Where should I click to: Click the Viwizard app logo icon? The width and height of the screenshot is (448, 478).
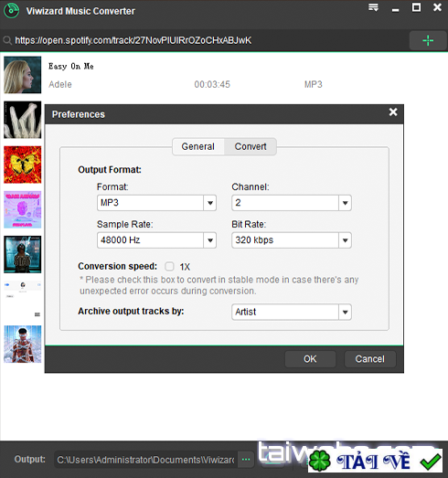[x=11, y=10]
